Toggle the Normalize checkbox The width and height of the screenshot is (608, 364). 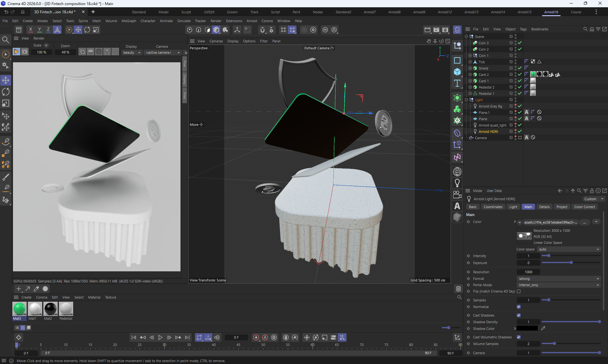(x=519, y=307)
